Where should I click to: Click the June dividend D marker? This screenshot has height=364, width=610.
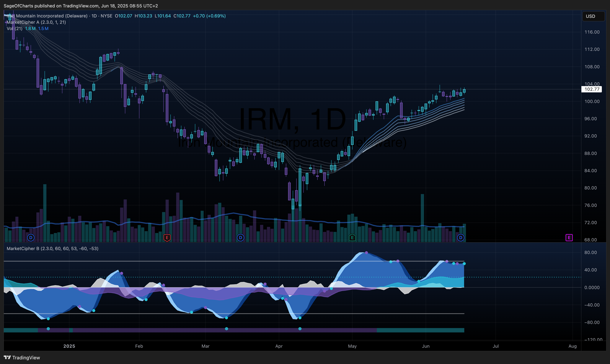tap(461, 237)
